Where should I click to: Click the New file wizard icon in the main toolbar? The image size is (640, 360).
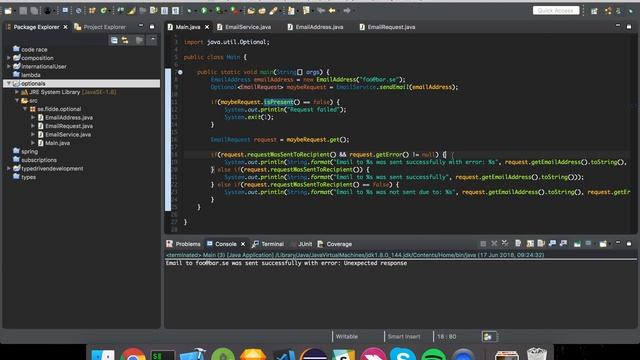pyautogui.click(x=8, y=11)
